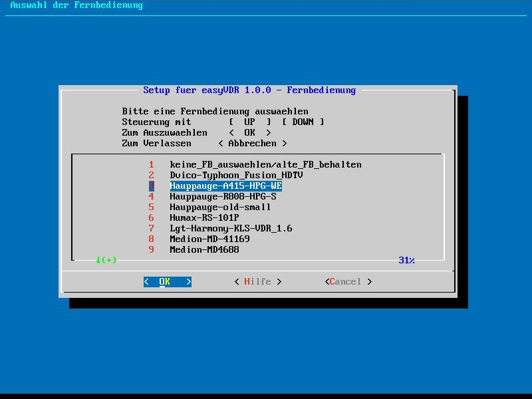Viewport: 532px width, 399px height.
Task: Click the dialog title Setup fuer easyVDR
Action: pos(249,90)
